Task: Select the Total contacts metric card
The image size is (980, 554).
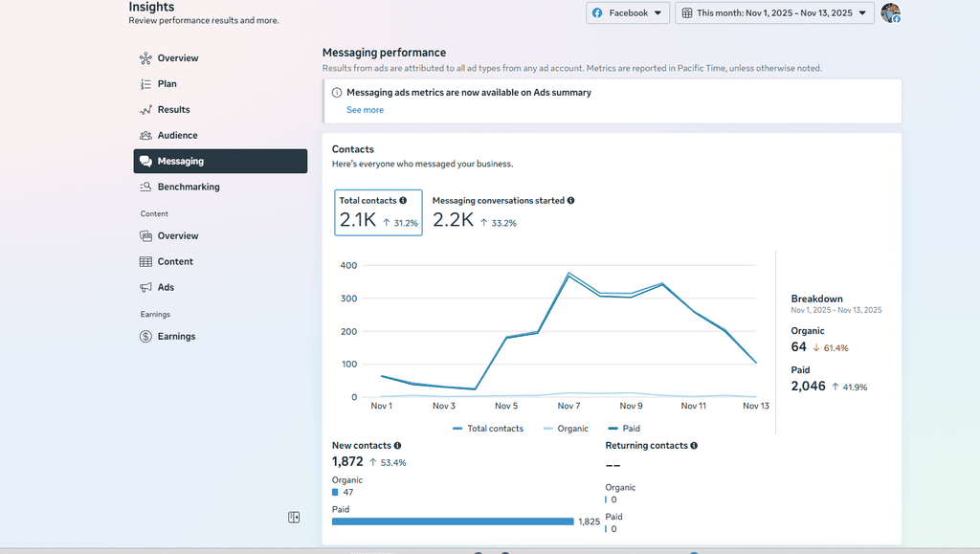Action: point(379,212)
